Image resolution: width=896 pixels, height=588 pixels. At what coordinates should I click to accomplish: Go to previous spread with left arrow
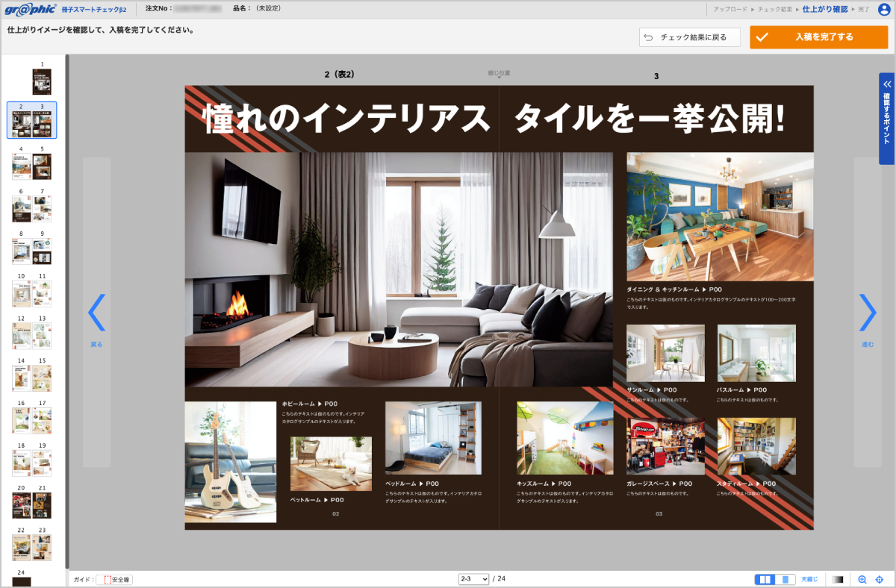pyautogui.click(x=96, y=313)
